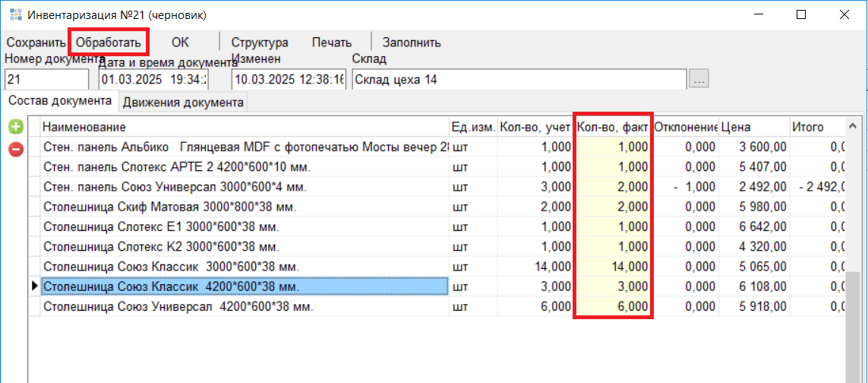Image resolution: width=868 pixels, height=383 pixels.
Task: Click the Цена column header
Action: pos(752,127)
